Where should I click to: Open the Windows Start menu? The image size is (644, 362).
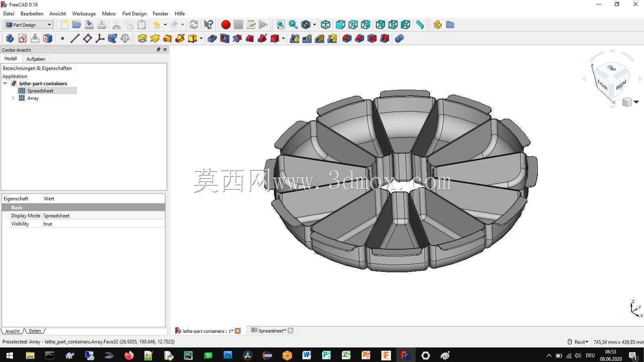coord(10,356)
